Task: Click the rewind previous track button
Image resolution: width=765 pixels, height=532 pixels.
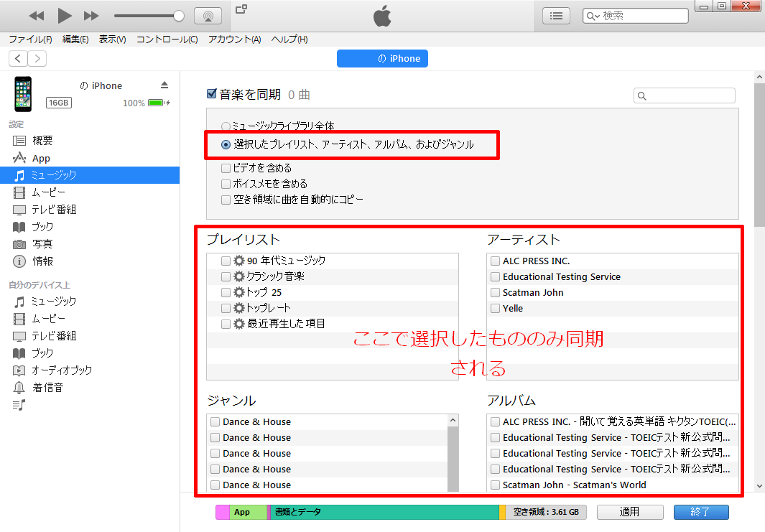Action: 37,15
